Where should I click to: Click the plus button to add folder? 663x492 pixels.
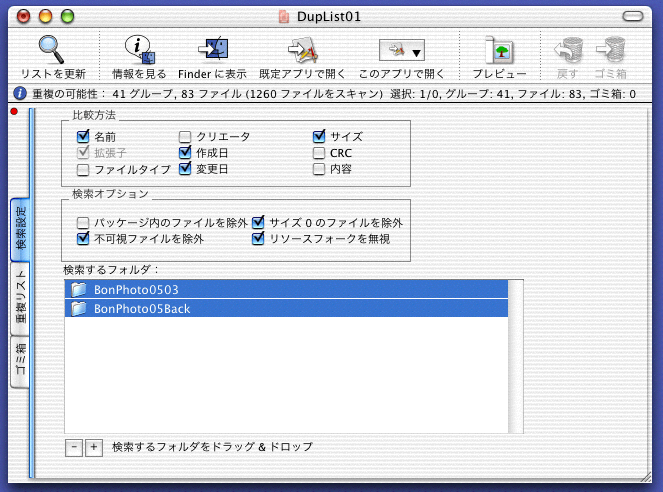click(93, 447)
